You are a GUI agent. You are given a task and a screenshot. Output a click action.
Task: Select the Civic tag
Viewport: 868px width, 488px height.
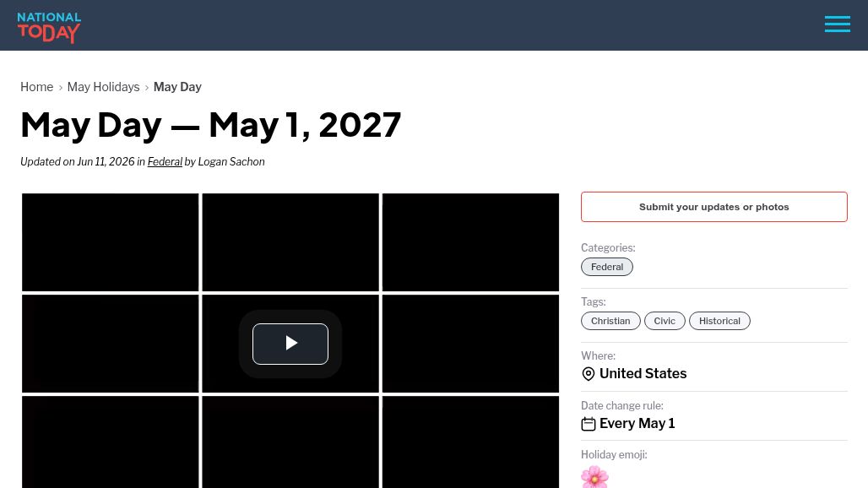click(x=665, y=321)
